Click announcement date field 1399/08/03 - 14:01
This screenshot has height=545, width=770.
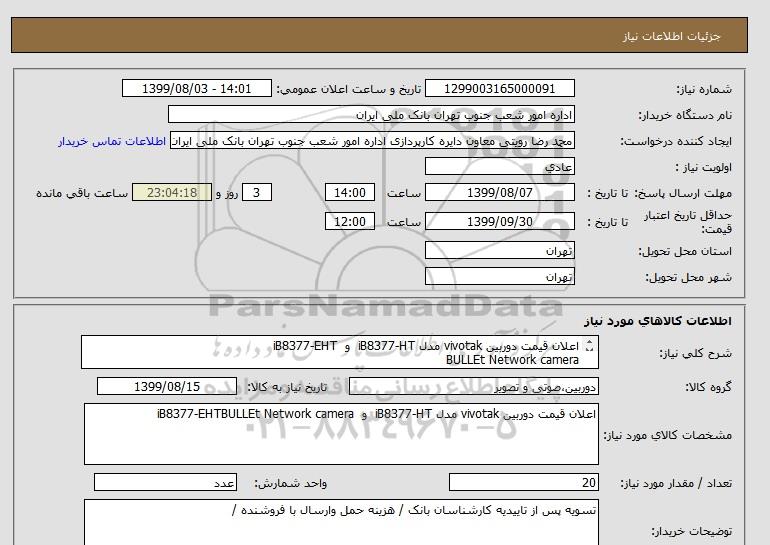pyautogui.click(x=196, y=88)
